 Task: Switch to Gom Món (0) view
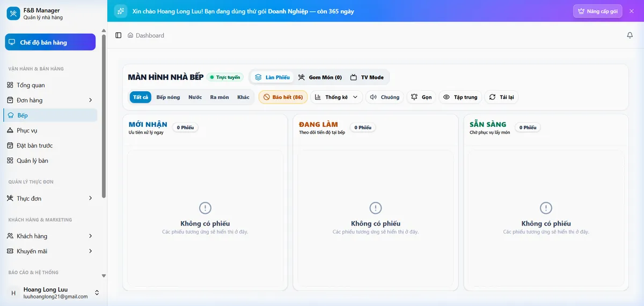tap(320, 77)
